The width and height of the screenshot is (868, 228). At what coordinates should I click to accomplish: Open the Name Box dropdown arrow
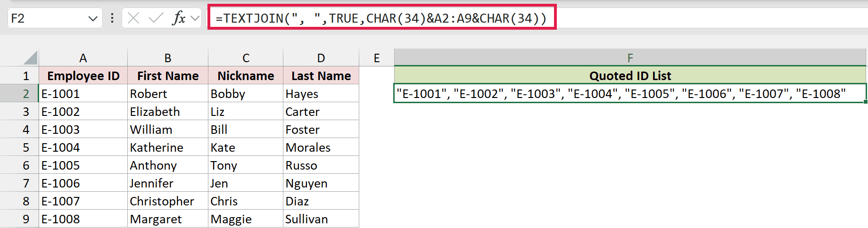(x=92, y=18)
